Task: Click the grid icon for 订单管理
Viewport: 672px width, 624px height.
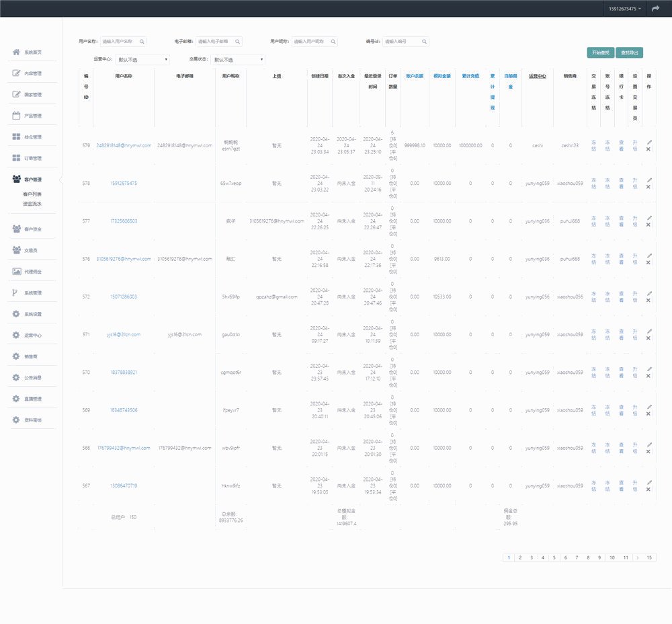Action: point(16,158)
